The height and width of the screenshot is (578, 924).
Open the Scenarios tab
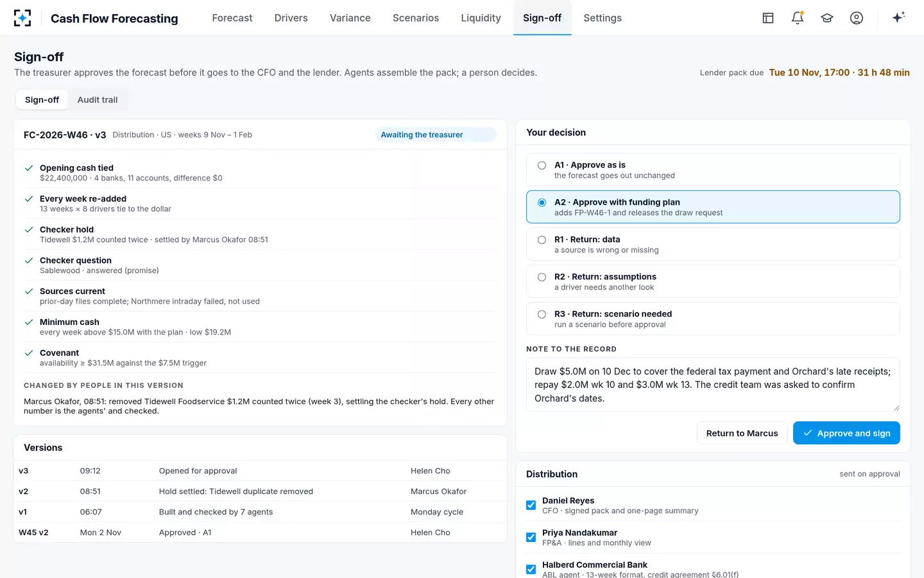[416, 18]
